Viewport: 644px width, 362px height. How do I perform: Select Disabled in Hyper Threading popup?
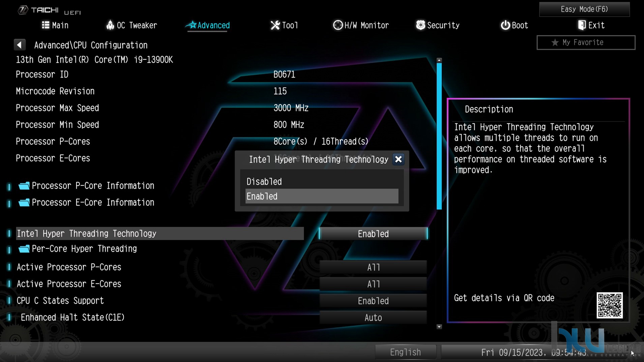(x=322, y=182)
